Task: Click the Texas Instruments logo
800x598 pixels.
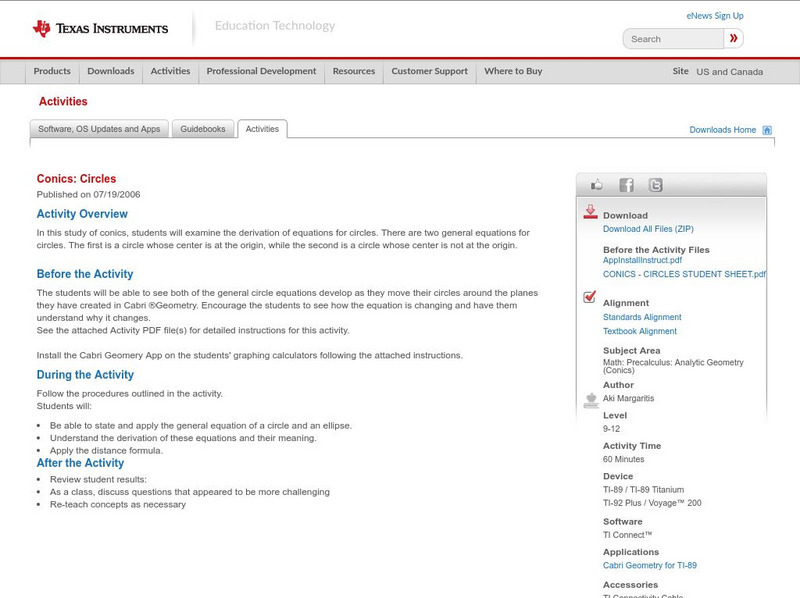Action: point(100,29)
